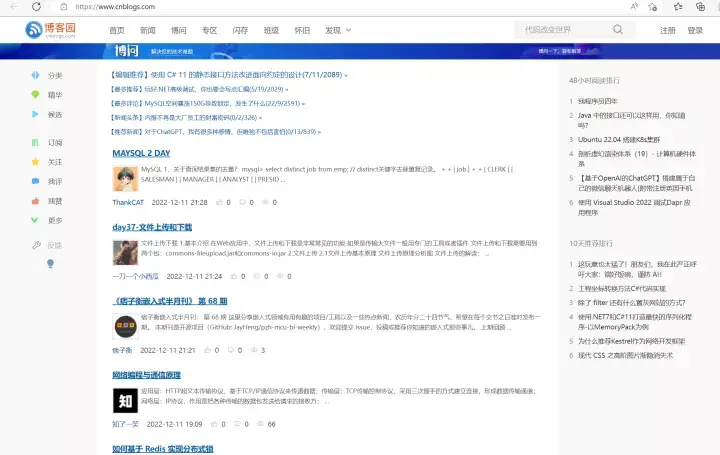Click the 注册 register link
The image size is (720, 455).
[668, 30]
